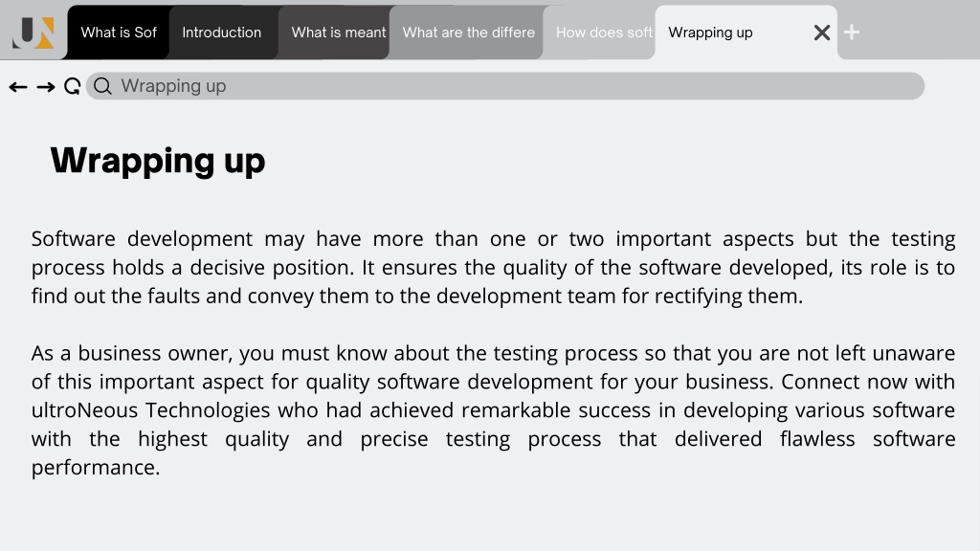This screenshot has width=980, height=551.
Task: Click the "Wrapping up" page heading
Action: pos(158,161)
